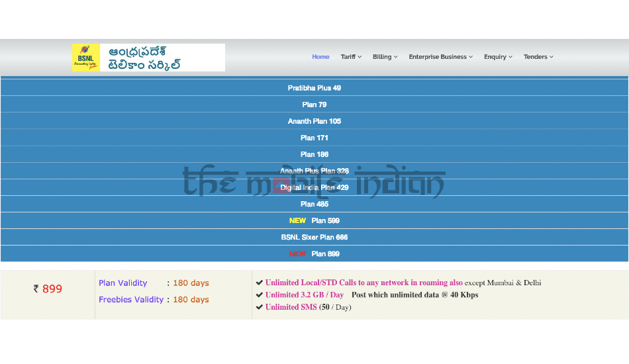Open the Tenders dropdown menu
The width and height of the screenshot is (629, 364).
tap(538, 57)
